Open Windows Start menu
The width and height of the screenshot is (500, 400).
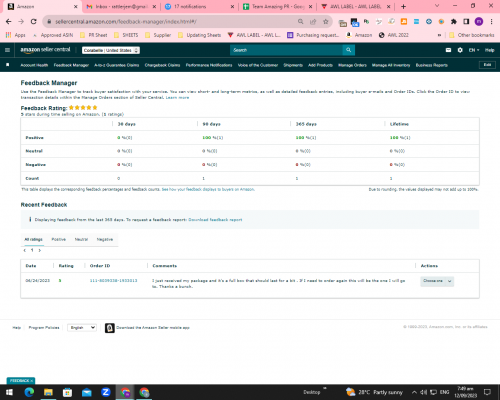coord(9,392)
